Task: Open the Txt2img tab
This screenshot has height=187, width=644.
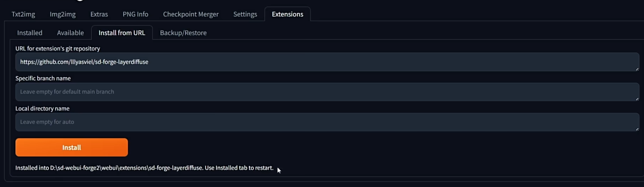Action: click(23, 14)
